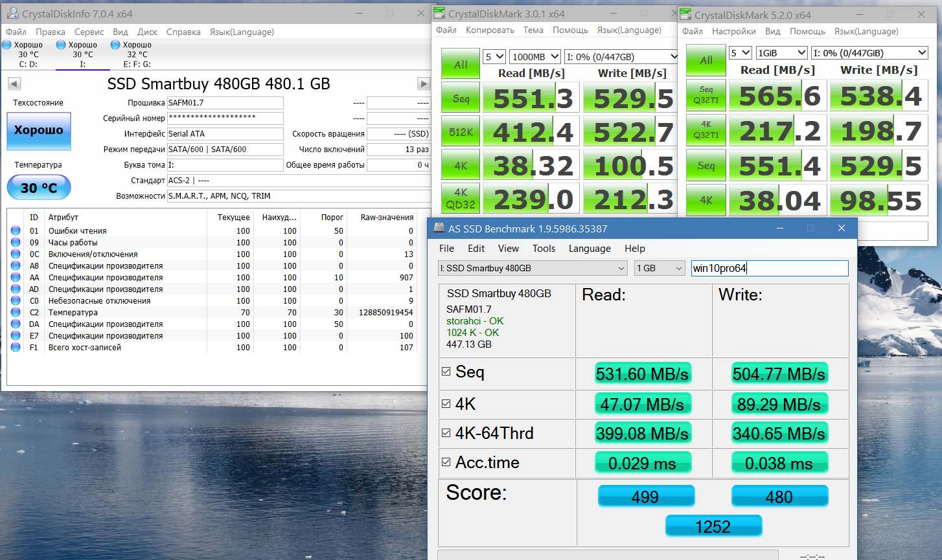Screen dimensions: 942x560
Task: Open Настройки menu in CrystalDiskMark 5.2.0
Action: click(x=734, y=31)
